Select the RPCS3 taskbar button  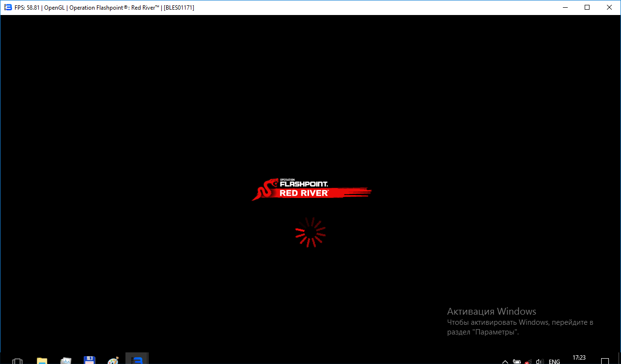137,359
